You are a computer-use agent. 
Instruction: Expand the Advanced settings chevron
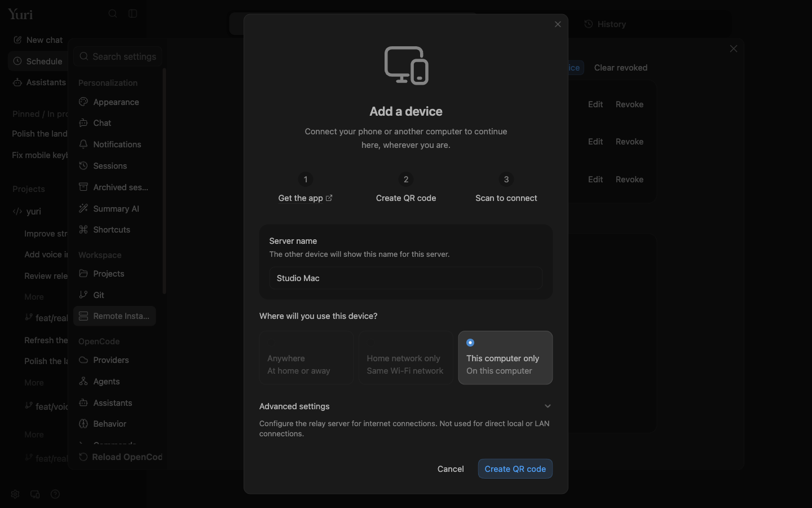[x=548, y=406]
